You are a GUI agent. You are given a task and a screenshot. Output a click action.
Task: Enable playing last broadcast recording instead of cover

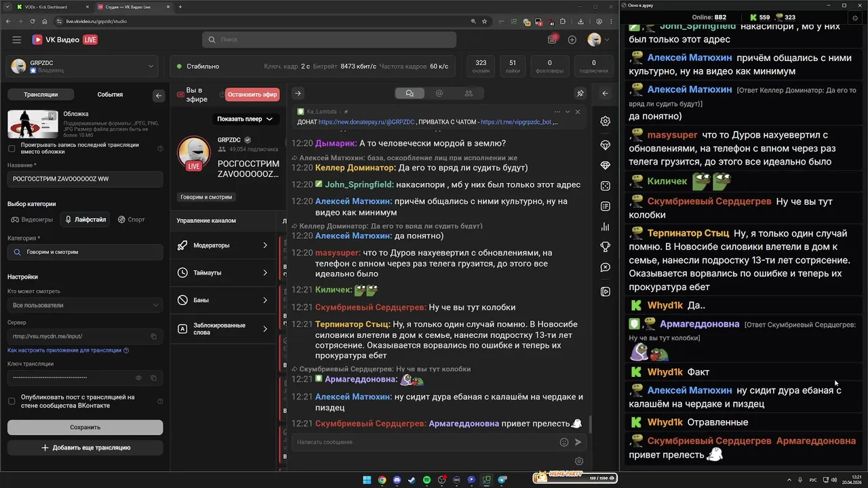coord(12,148)
